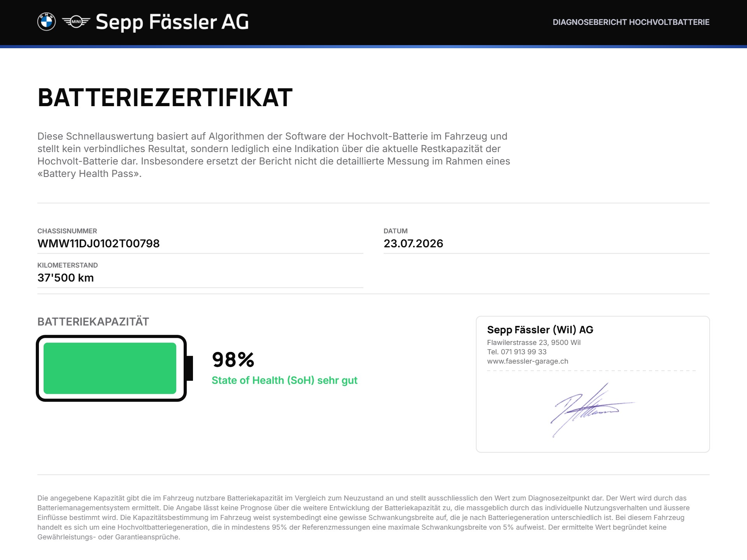Click the BMW roundel logo
Viewport: 747px width, 560px height.
point(46,22)
